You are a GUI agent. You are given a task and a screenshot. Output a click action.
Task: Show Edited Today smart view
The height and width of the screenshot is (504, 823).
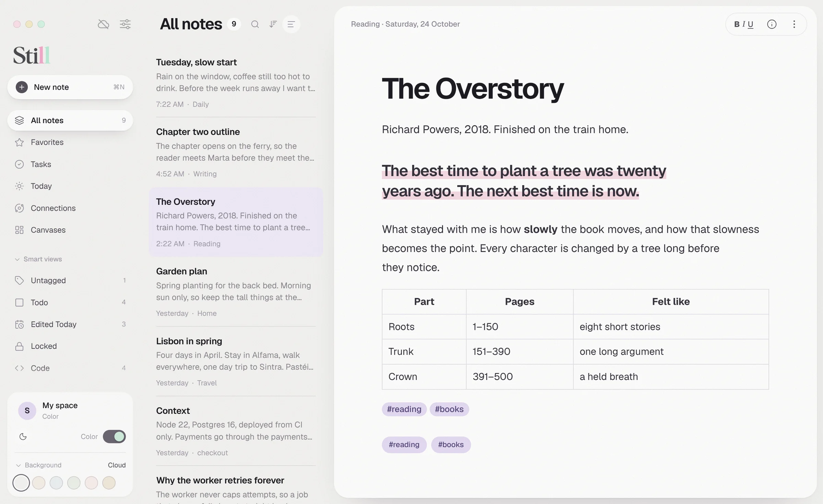[x=70, y=324]
